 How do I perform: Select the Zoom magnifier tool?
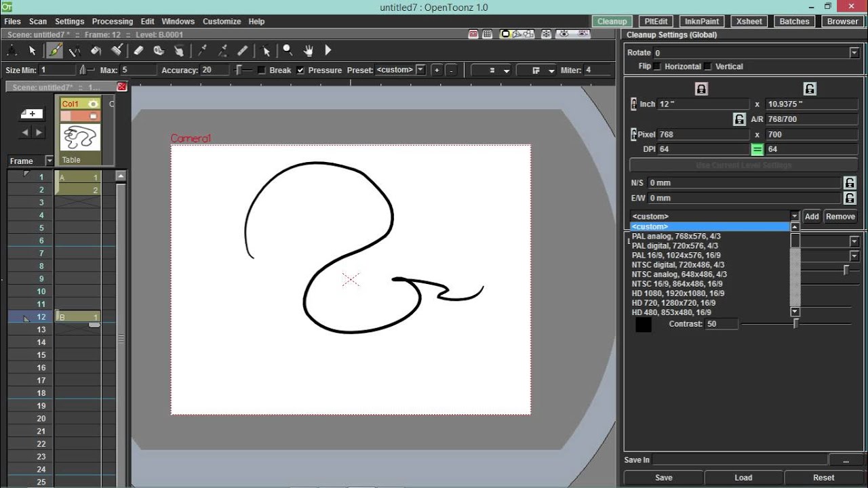point(288,50)
